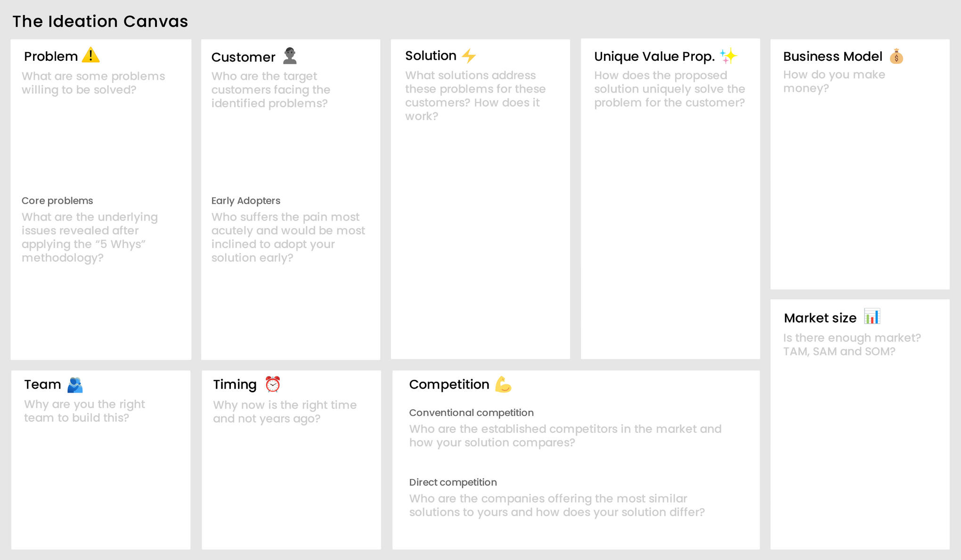Click the Team people icon
This screenshot has width=961, height=560.
(75, 385)
